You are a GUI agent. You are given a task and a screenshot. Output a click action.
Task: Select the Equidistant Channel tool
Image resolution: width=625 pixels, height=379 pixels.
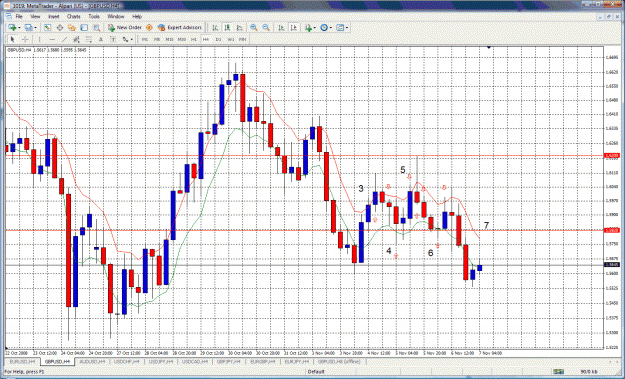(x=77, y=39)
